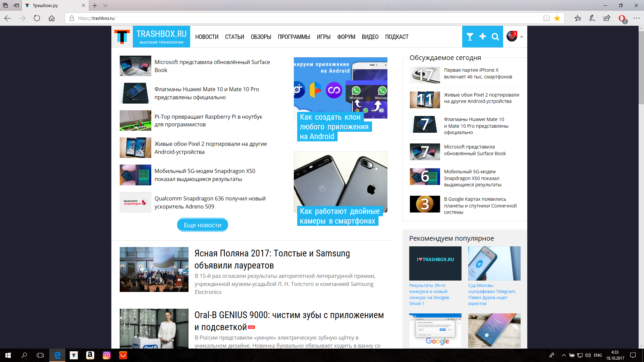Image resolution: width=644 pixels, height=362 pixels.
Task: Open the filter funnel icon in header
Action: pyautogui.click(x=470, y=37)
